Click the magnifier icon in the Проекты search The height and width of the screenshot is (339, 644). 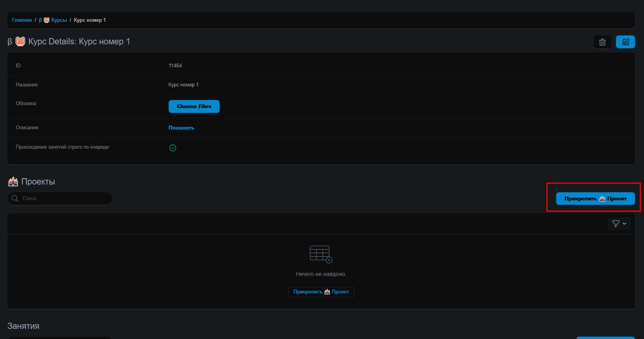[15, 198]
